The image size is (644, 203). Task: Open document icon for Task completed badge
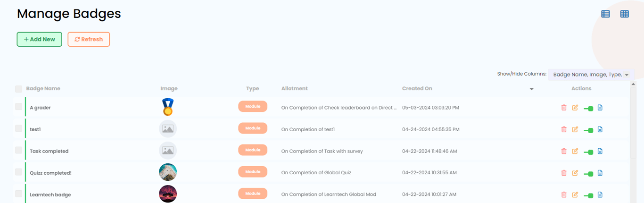point(600,151)
